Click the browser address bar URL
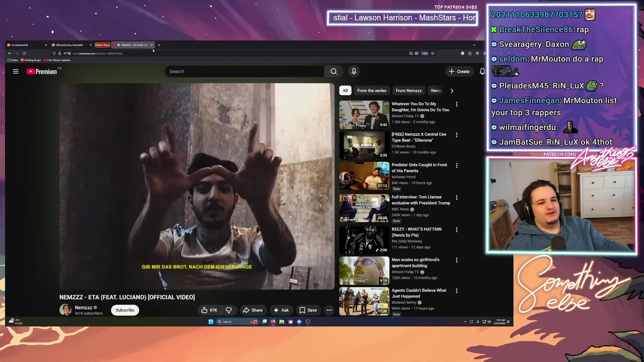 98,53
